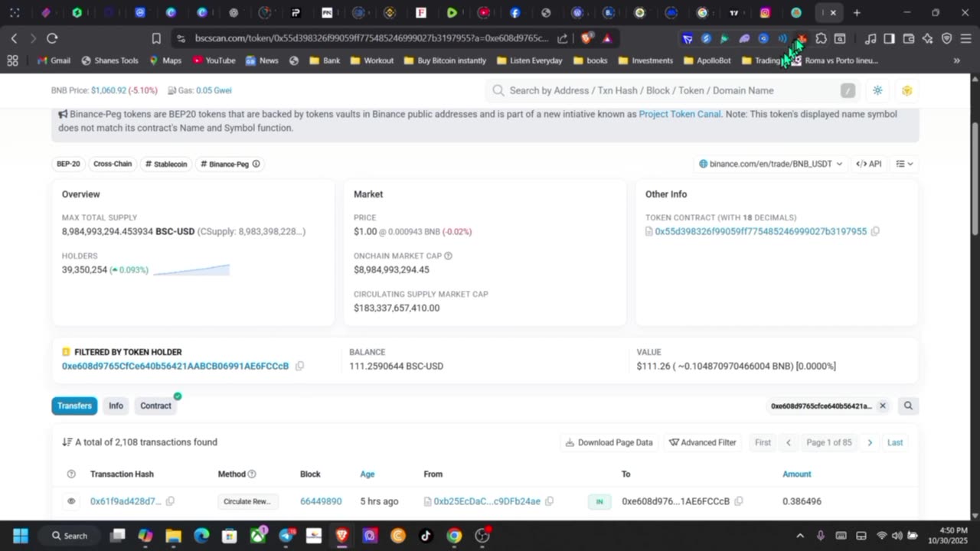Image resolution: width=980 pixels, height=551 pixels.
Task: Open token contract address link
Action: tap(761, 231)
